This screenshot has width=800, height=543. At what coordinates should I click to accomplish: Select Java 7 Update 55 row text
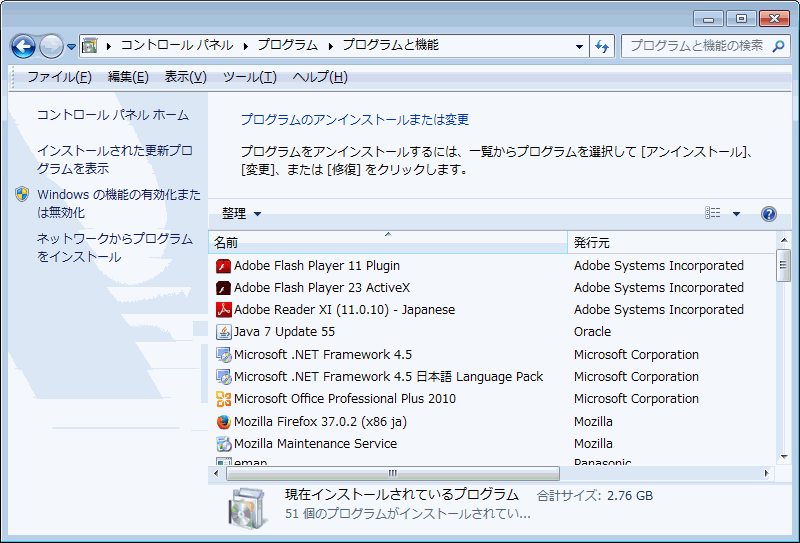point(284,332)
